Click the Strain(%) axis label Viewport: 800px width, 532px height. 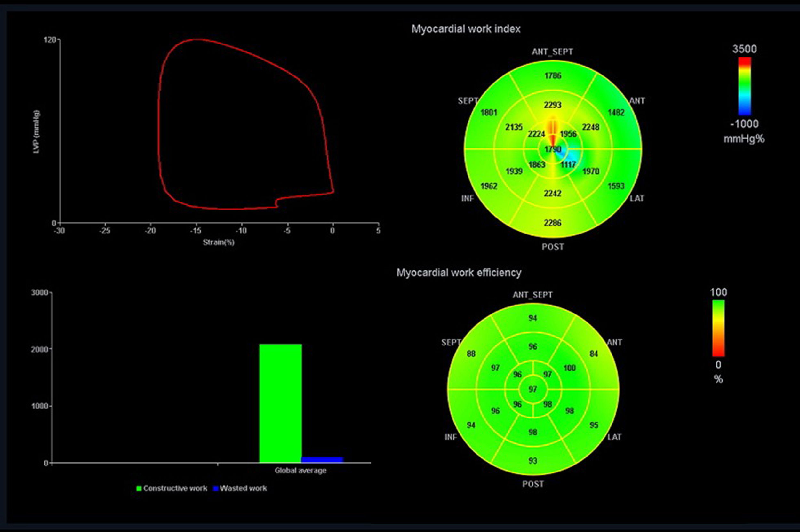point(218,242)
